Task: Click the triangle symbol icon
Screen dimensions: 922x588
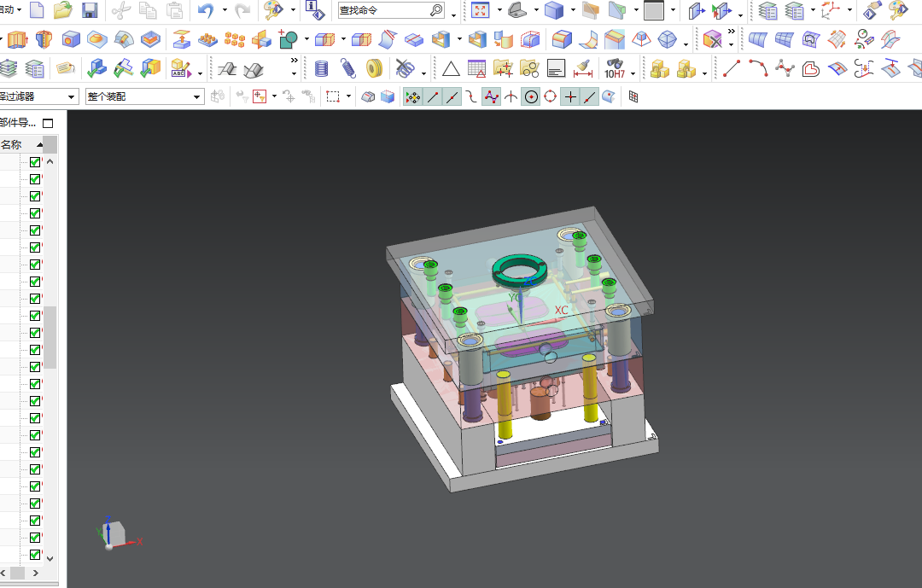Action: (451, 69)
